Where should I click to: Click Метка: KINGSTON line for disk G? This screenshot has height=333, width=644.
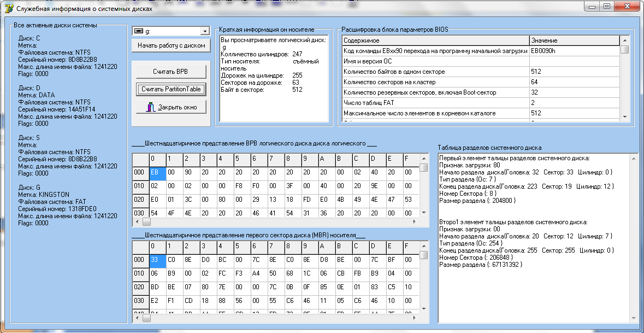(x=44, y=195)
